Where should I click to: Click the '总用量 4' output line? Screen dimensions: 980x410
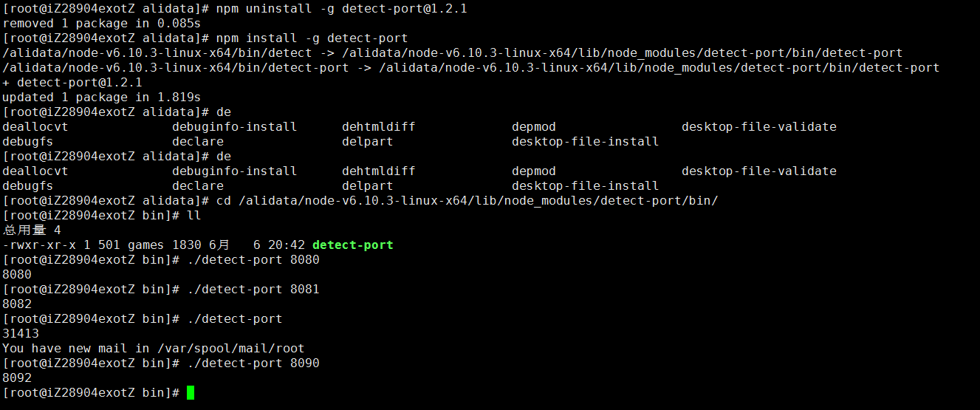pos(32,230)
